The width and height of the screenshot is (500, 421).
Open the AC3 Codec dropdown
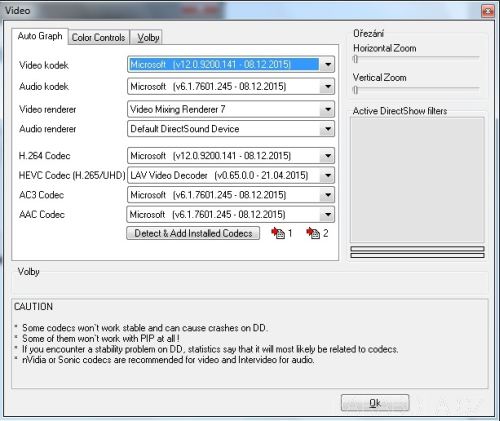pos(327,195)
